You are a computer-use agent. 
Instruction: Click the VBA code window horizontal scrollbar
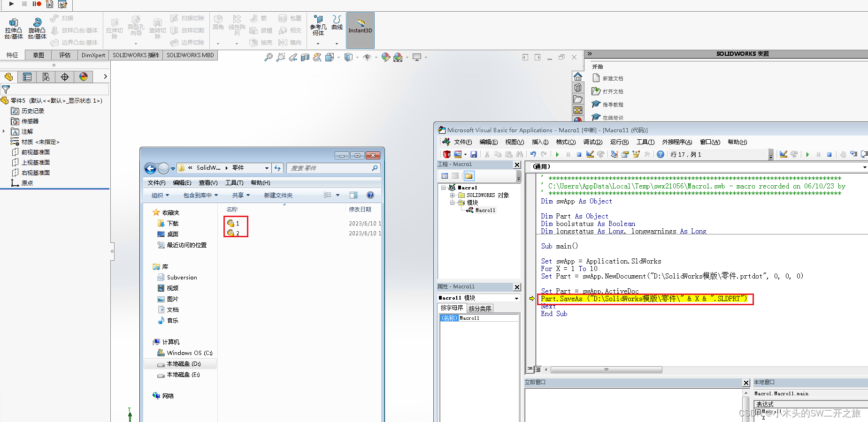(606, 369)
